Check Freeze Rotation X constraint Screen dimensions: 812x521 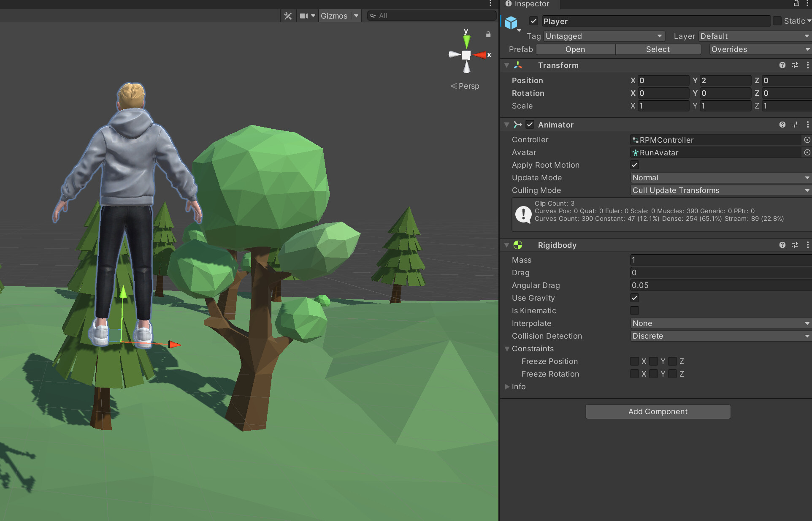coord(634,374)
